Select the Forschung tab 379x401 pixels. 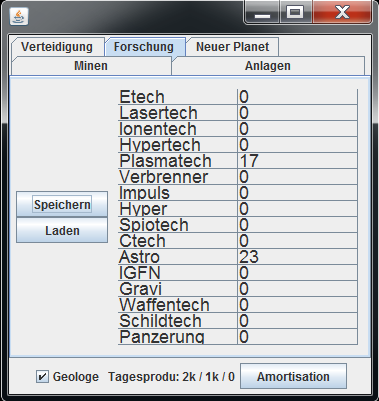pos(144,47)
